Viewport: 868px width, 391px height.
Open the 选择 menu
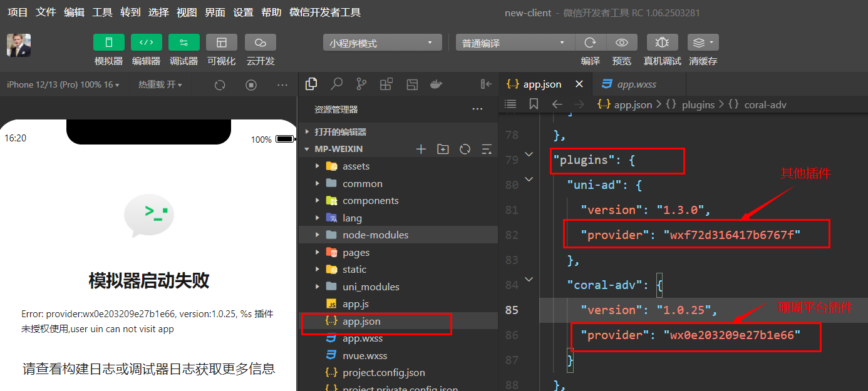point(158,13)
